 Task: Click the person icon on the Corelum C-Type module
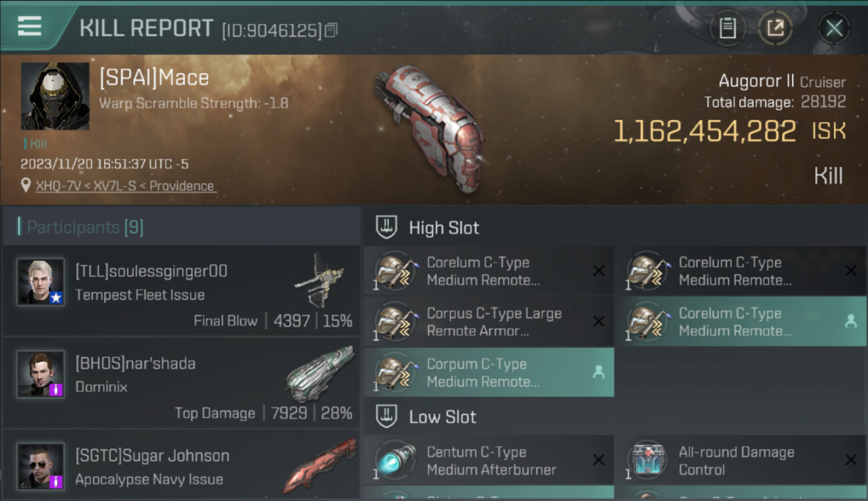coord(851,321)
